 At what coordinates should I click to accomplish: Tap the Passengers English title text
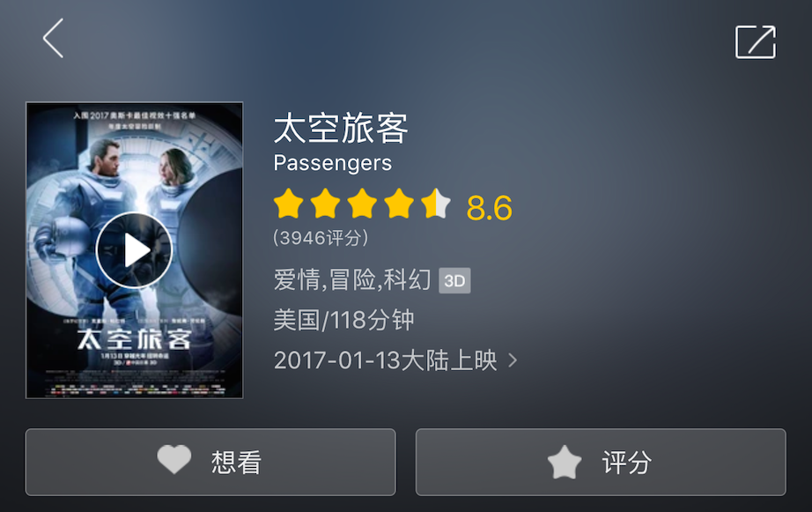tap(333, 163)
